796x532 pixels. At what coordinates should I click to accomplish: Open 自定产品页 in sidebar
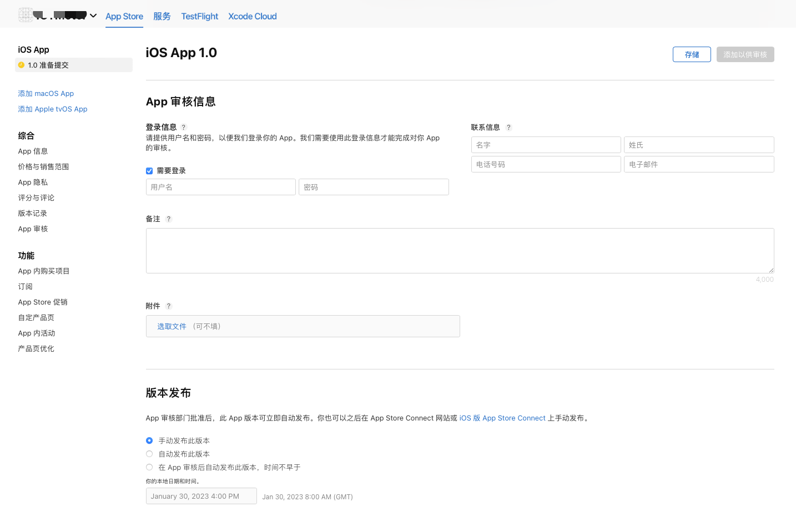(36, 317)
